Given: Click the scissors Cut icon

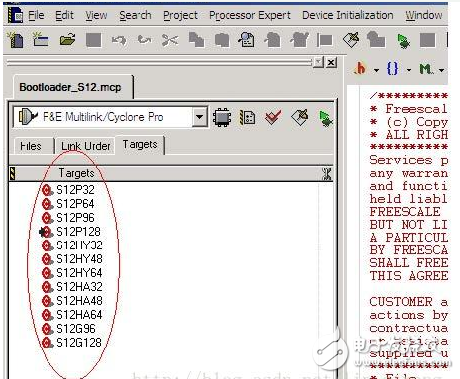Looking at the screenshot, I should click(x=170, y=40).
